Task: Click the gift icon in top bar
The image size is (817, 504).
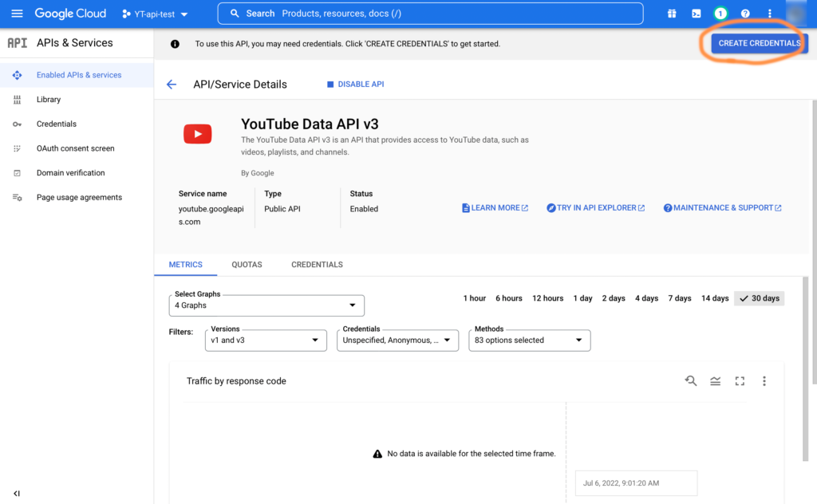Action: pyautogui.click(x=673, y=14)
